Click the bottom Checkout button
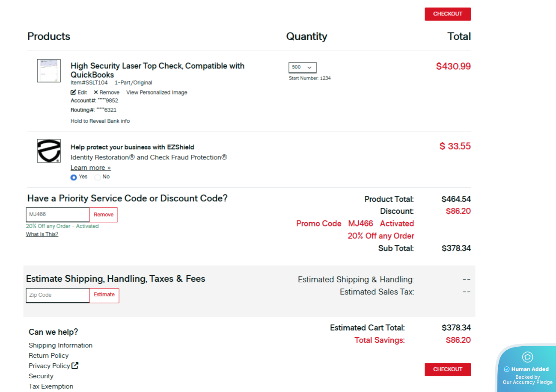The width and height of the screenshot is (556, 392). [x=447, y=369]
